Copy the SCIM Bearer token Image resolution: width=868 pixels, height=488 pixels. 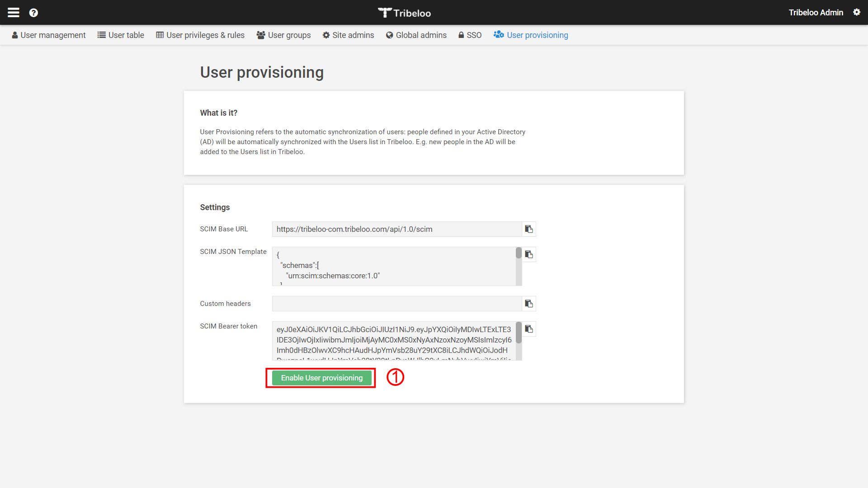tap(529, 329)
